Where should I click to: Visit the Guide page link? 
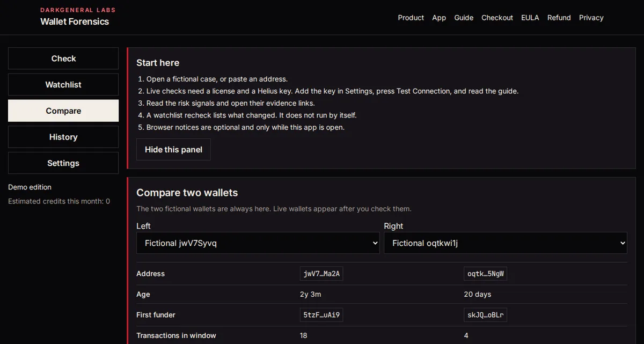464,18
